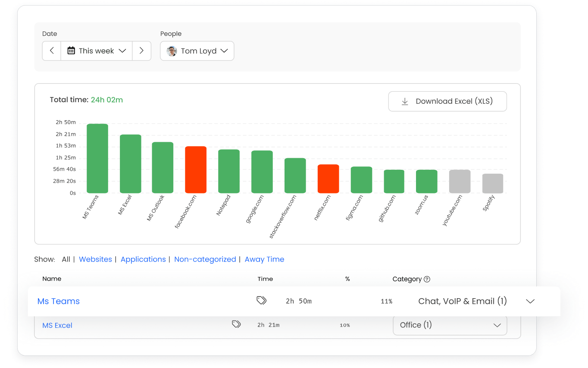Open the Tom Loyd people dropdown
This screenshot has width=588, height=368.
pos(197,51)
